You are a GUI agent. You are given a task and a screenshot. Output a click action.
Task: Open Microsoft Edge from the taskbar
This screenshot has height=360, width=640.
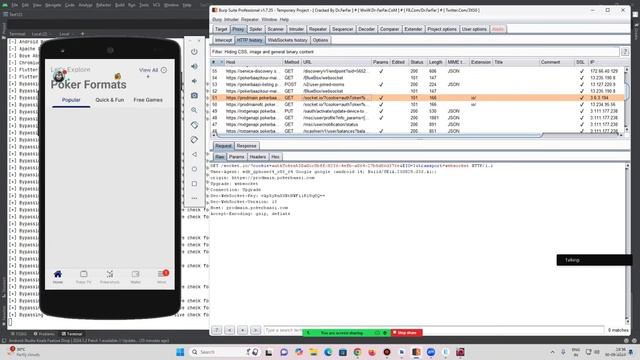tap(328, 352)
